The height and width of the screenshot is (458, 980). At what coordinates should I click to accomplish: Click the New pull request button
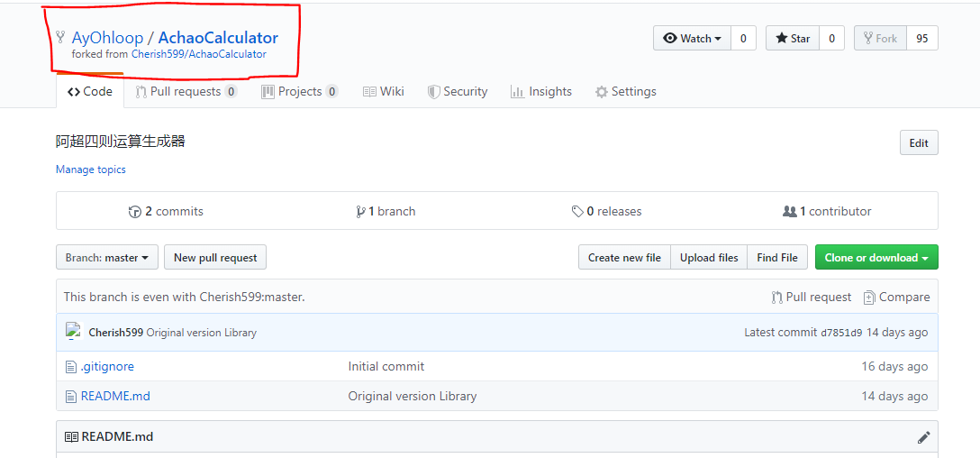coord(215,257)
